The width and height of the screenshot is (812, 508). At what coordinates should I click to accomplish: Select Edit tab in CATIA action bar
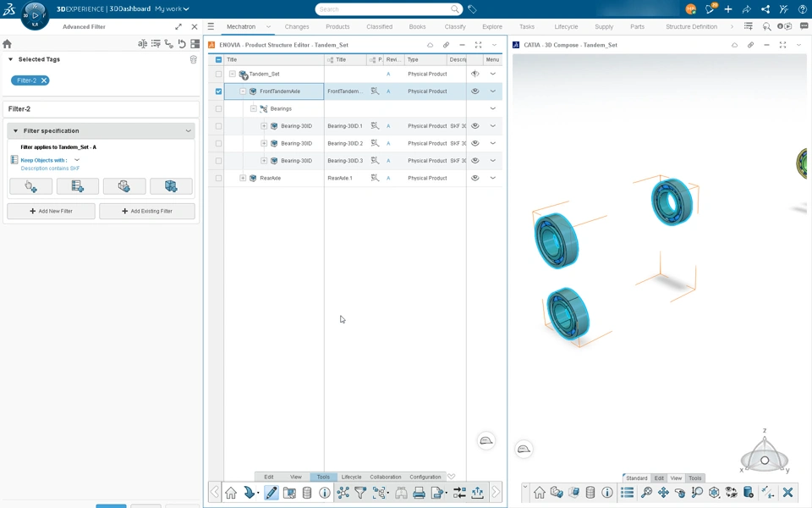659,478
